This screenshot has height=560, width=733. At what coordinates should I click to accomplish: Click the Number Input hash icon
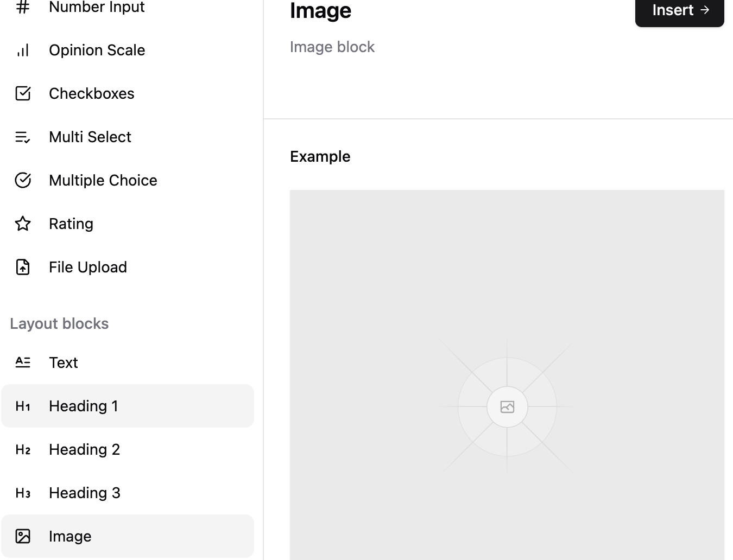pyautogui.click(x=23, y=7)
